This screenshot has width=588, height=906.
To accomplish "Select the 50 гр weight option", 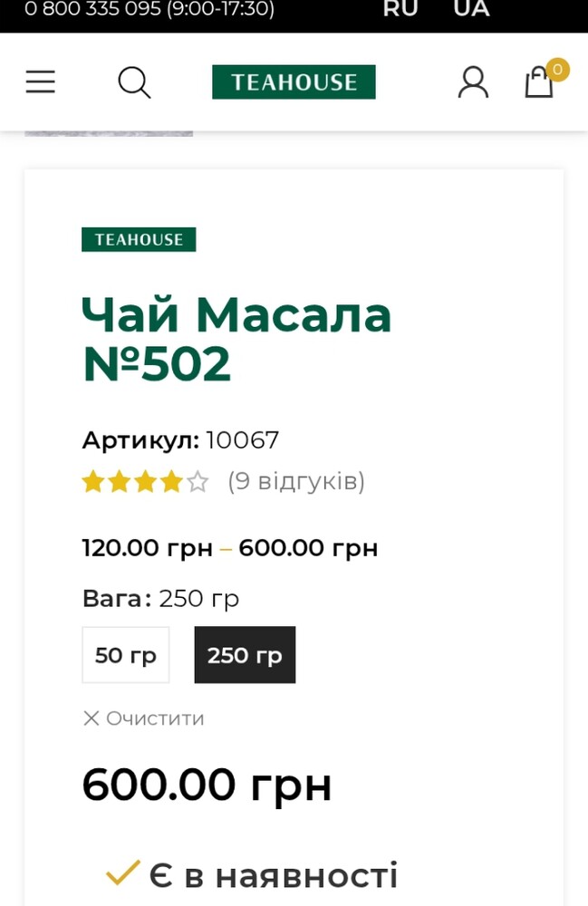I will tap(126, 655).
